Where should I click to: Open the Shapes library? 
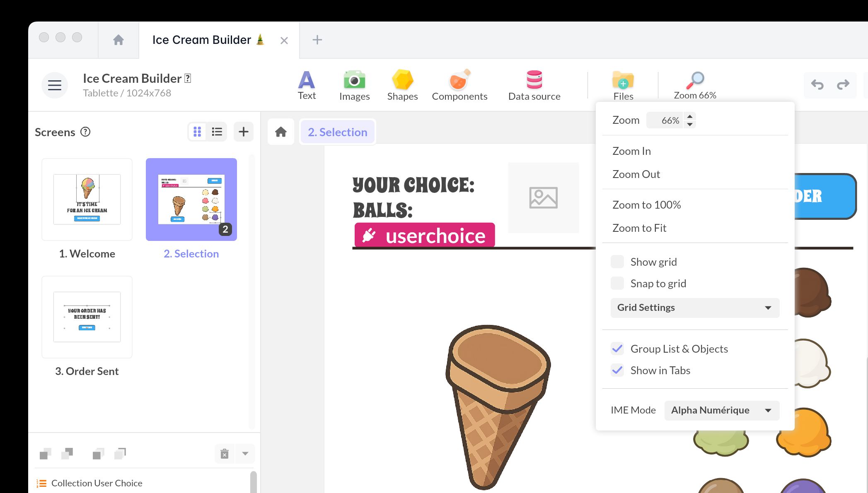[402, 85]
